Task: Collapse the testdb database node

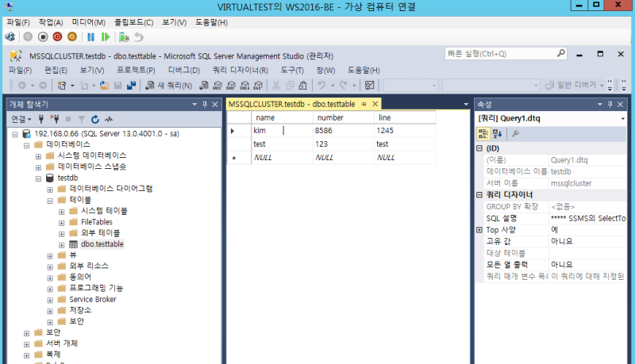Action: [x=38, y=178]
